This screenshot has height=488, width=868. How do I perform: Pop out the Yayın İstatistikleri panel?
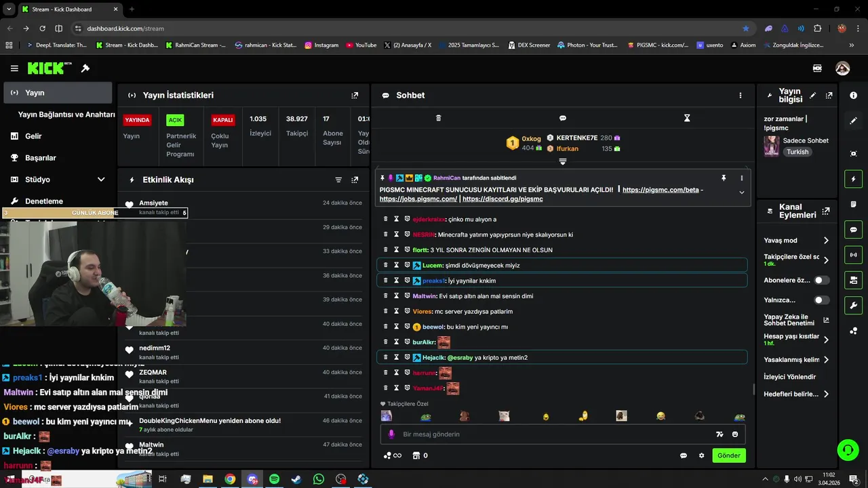click(x=355, y=96)
